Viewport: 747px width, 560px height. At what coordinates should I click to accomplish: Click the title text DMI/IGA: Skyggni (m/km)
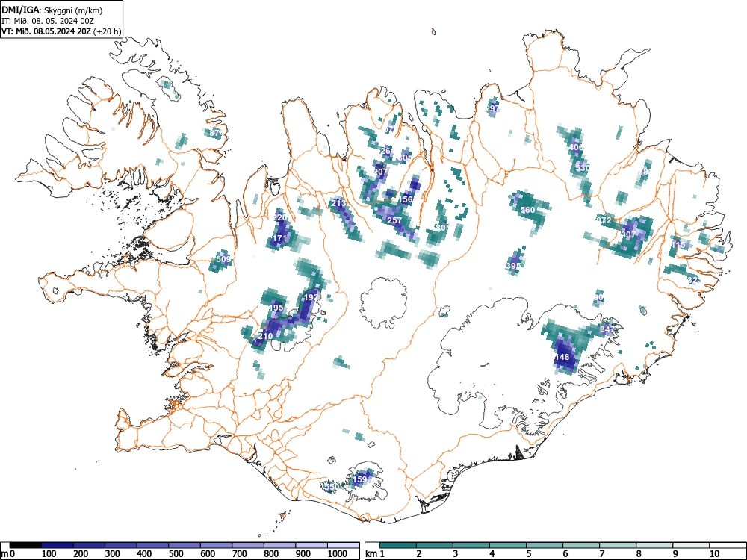(x=52, y=10)
